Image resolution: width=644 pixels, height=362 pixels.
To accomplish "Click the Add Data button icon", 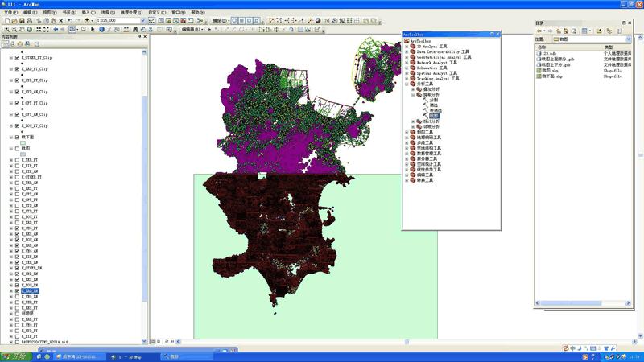I will pos(87,20).
